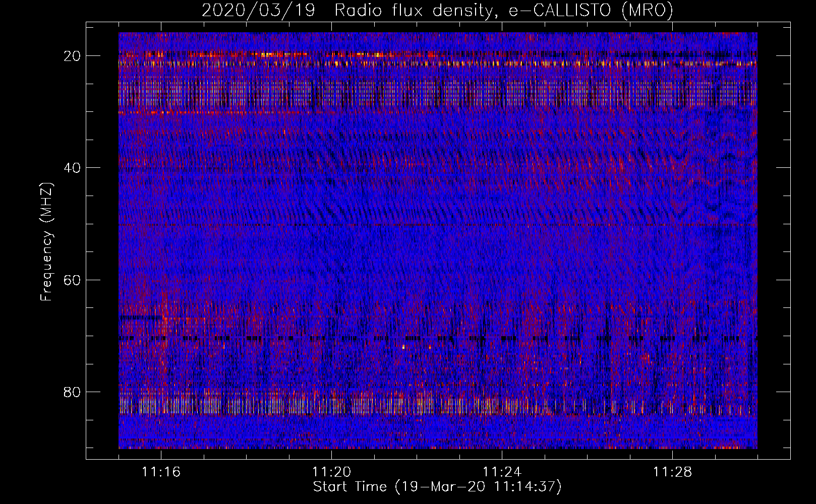The height and width of the screenshot is (504, 816).
Task: Click the 'Start Time (19-Mar-20 11:14:37)' label
Action: coord(437,487)
